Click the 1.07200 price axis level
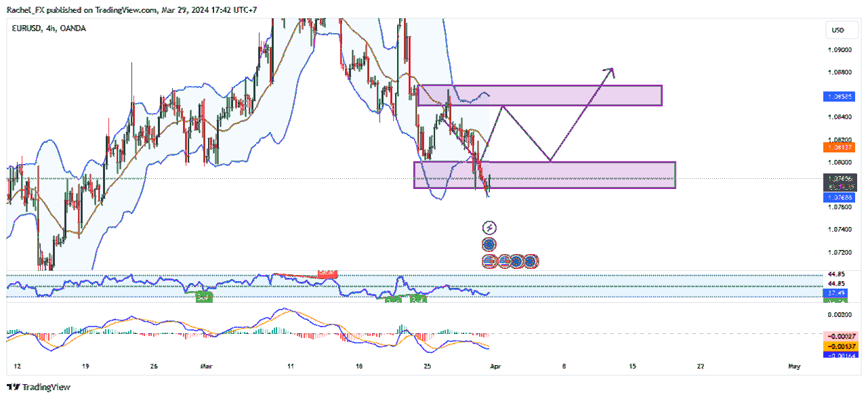 click(x=839, y=252)
